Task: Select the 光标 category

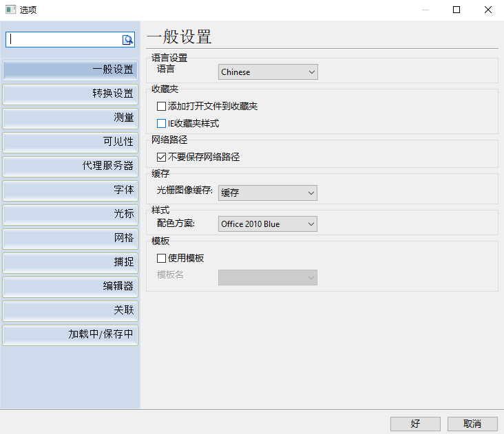Action: click(x=70, y=215)
